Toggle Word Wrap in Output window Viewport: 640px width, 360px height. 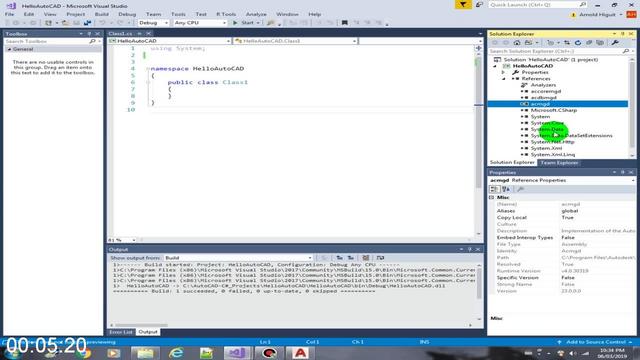380,258
